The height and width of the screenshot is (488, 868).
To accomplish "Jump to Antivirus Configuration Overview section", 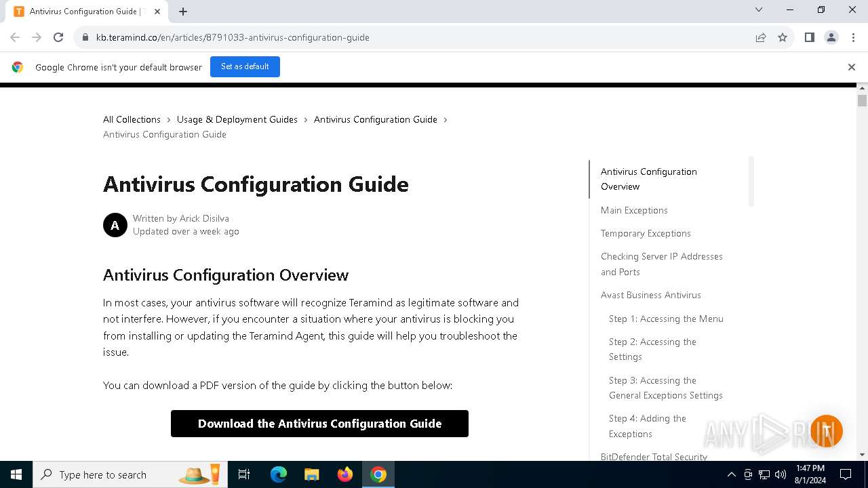I will (649, 179).
